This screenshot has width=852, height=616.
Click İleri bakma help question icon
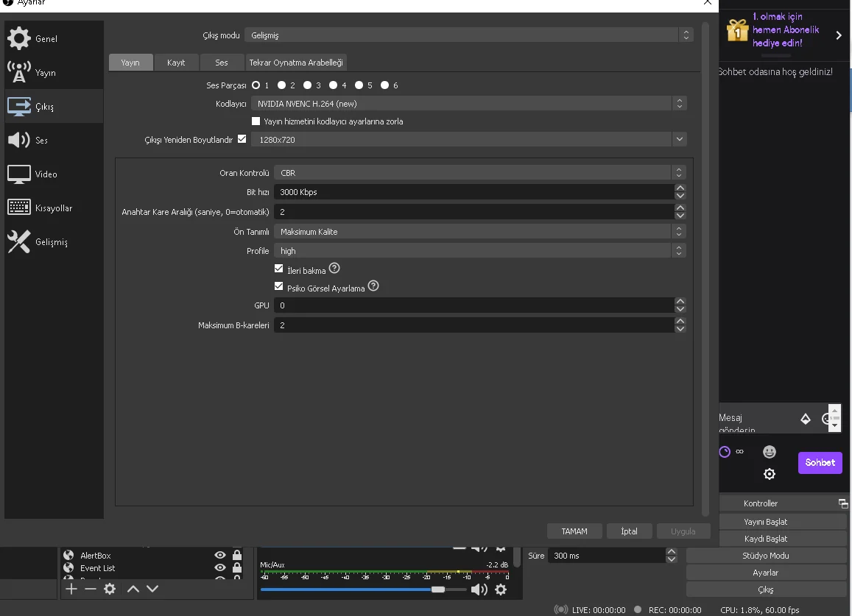[334, 269]
